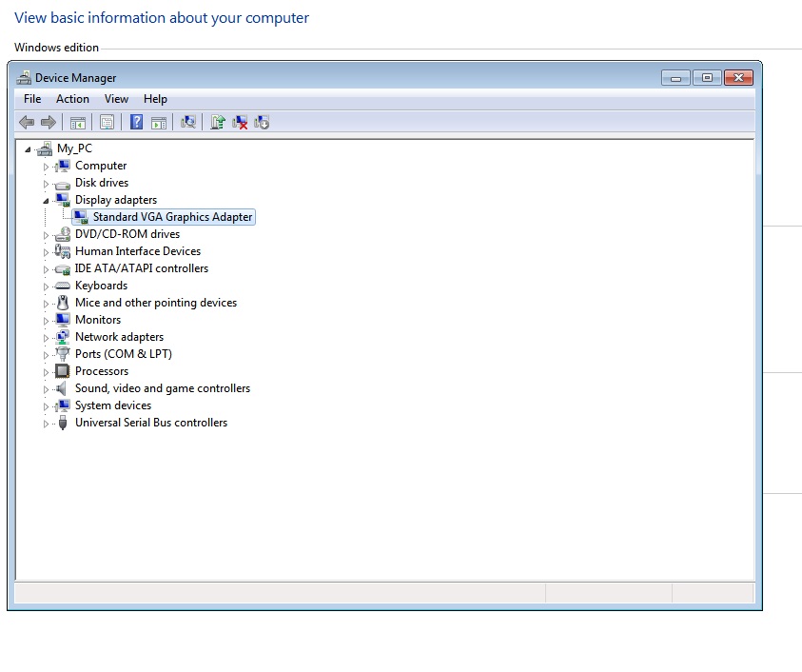Expand the Universal Serial Bus controllers node

(x=46, y=423)
